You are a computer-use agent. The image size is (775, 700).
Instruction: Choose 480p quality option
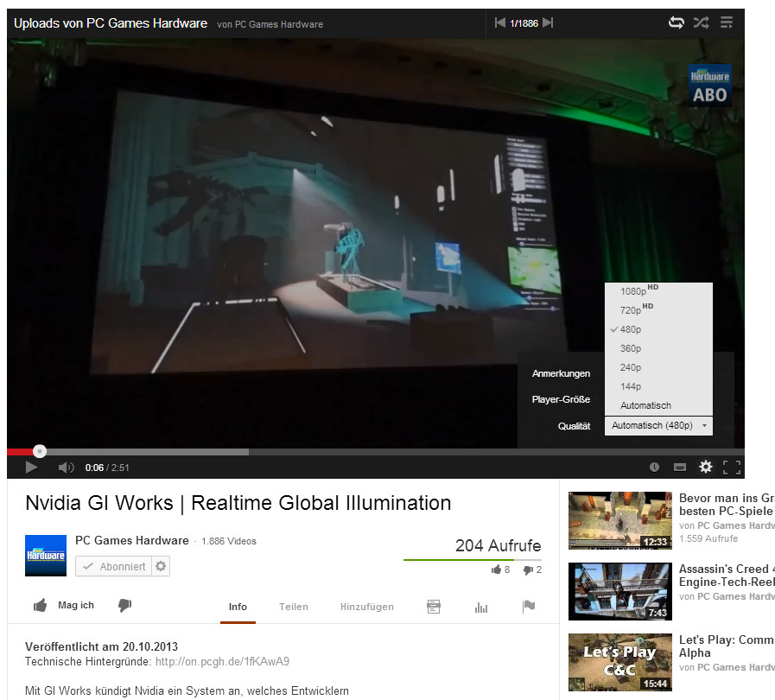(659, 329)
